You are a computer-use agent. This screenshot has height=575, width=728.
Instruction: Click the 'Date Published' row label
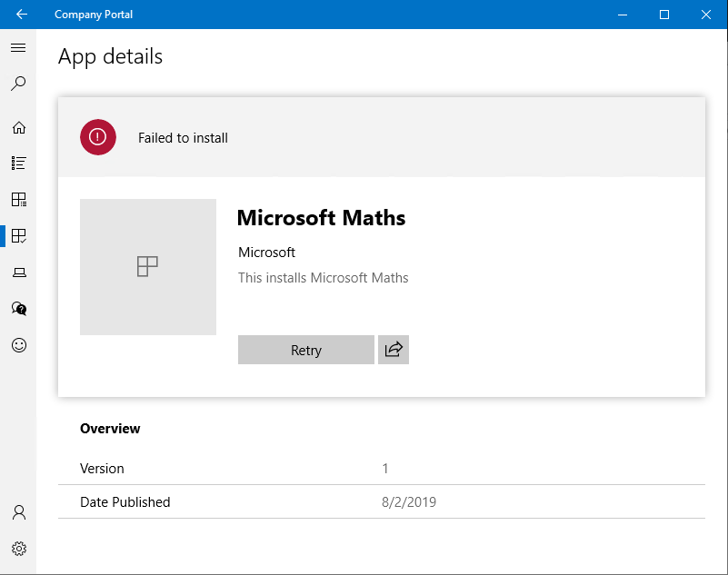(125, 502)
